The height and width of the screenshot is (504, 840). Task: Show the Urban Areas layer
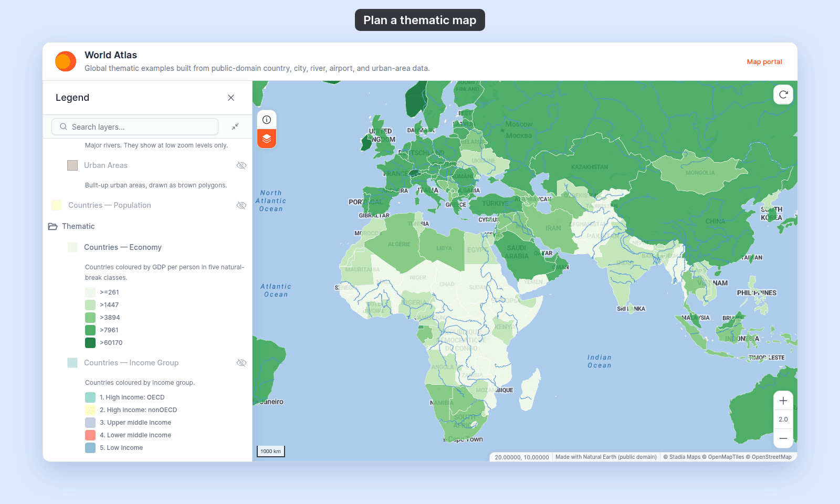pyautogui.click(x=241, y=165)
